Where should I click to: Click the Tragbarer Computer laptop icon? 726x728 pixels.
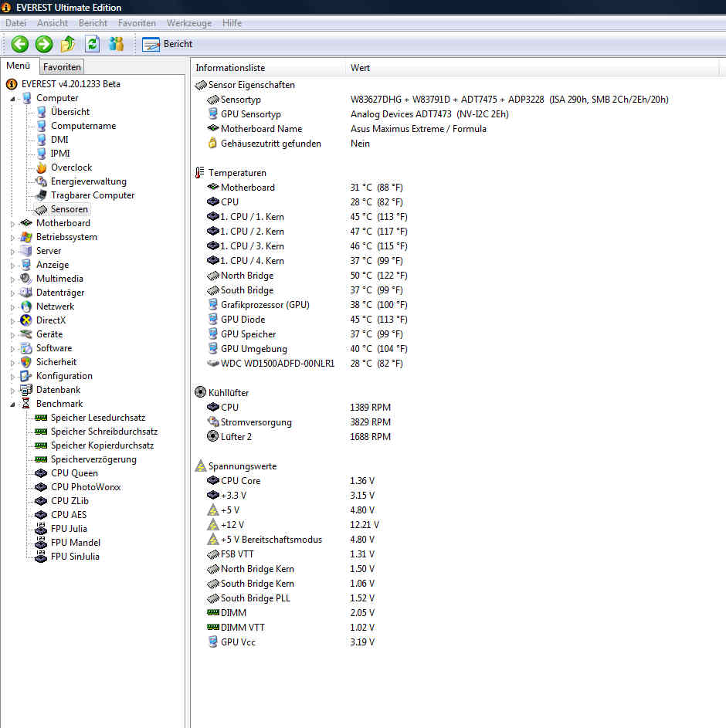coord(42,195)
